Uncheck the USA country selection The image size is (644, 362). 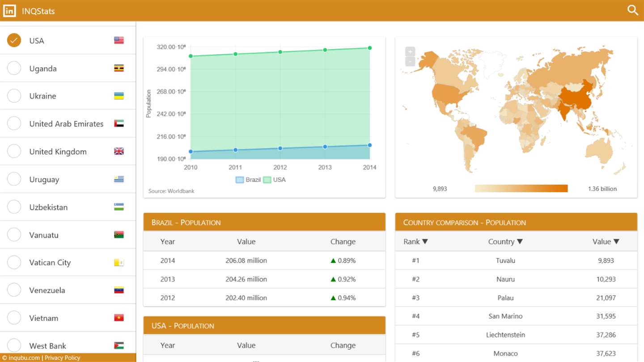point(14,41)
